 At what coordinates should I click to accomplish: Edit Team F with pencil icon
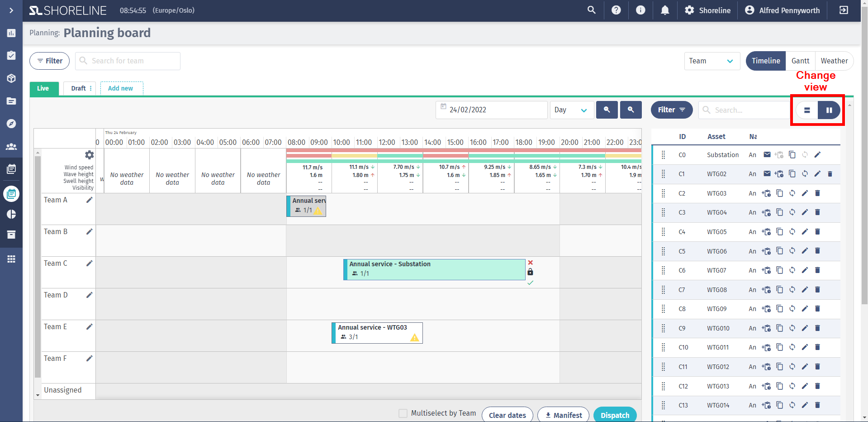(90, 358)
